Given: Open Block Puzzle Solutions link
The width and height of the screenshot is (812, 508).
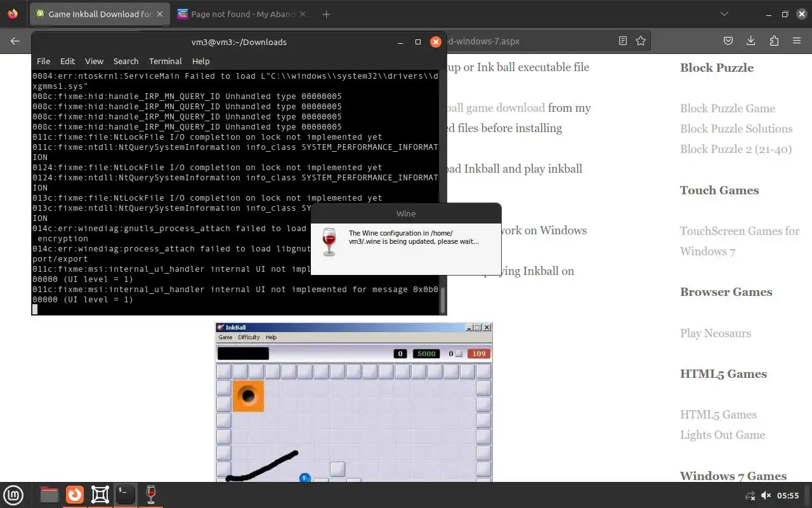Looking at the screenshot, I should 737,129.
